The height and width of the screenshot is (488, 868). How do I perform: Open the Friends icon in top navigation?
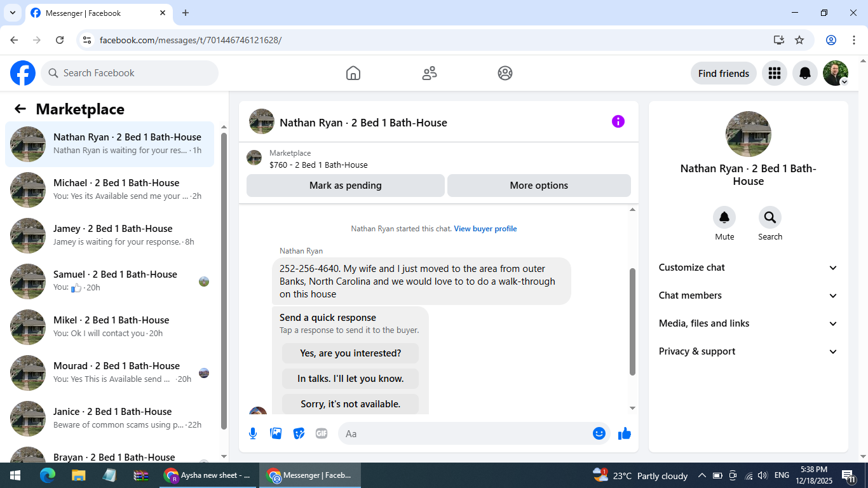coord(430,73)
